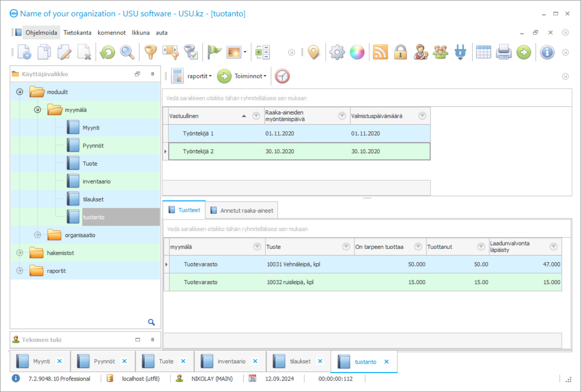Open the komennot menu

click(112, 33)
